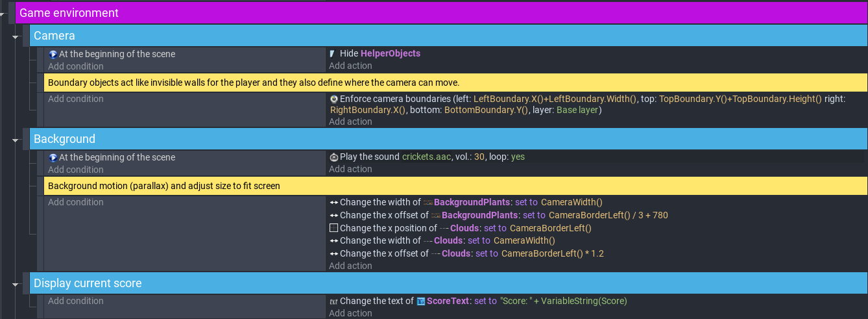Viewport: 868px width, 319px height.
Task: Click the ScoreText change text icon
Action: [x=333, y=301]
